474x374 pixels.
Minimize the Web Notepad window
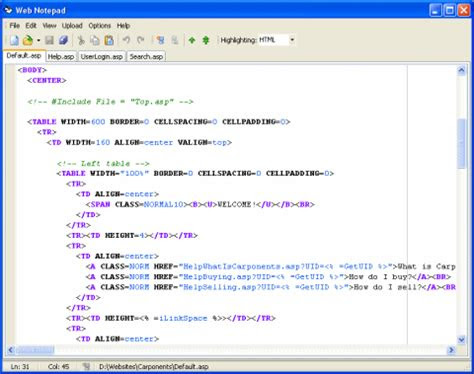point(435,10)
